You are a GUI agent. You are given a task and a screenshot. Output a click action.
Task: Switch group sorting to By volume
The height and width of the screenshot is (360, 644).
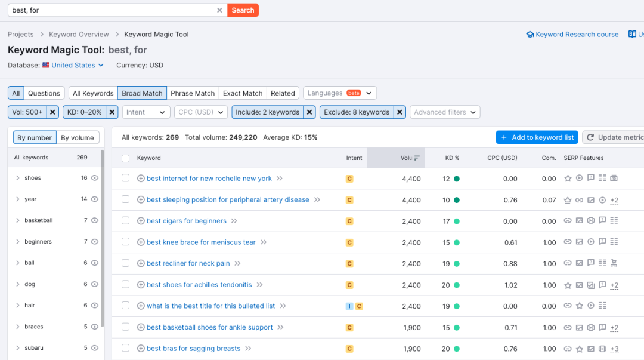pyautogui.click(x=77, y=137)
